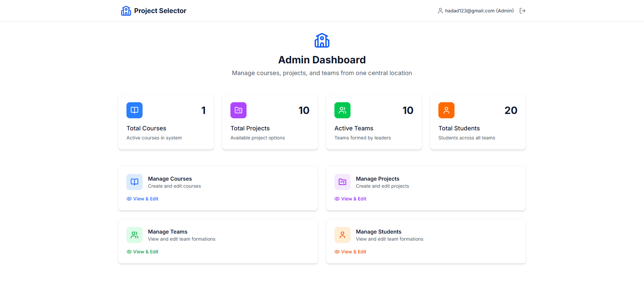Click the purple folder icon on Total Projects card
Viewport: 644px width, 308px height.
click(x=238, y=110)
